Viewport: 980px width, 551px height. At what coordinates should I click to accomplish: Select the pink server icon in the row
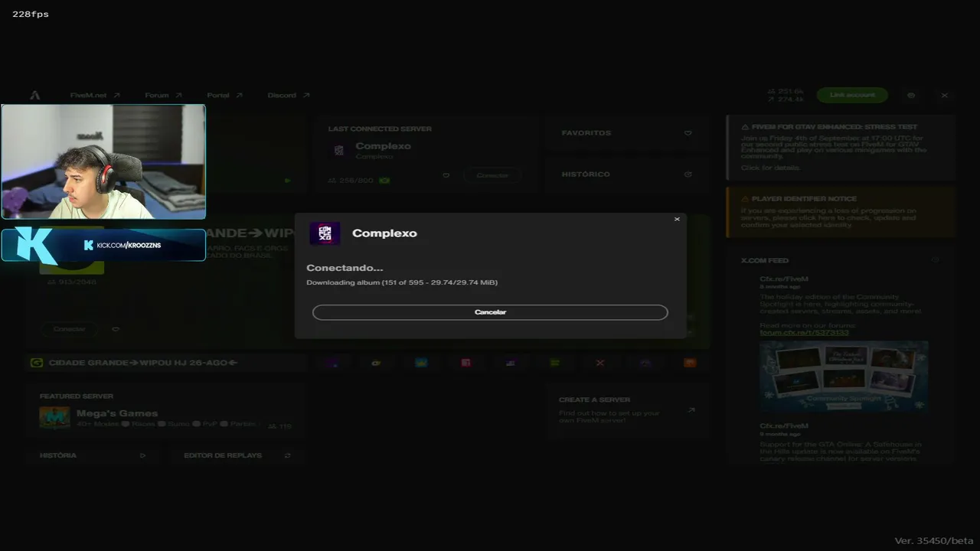(x=465, y=363)
